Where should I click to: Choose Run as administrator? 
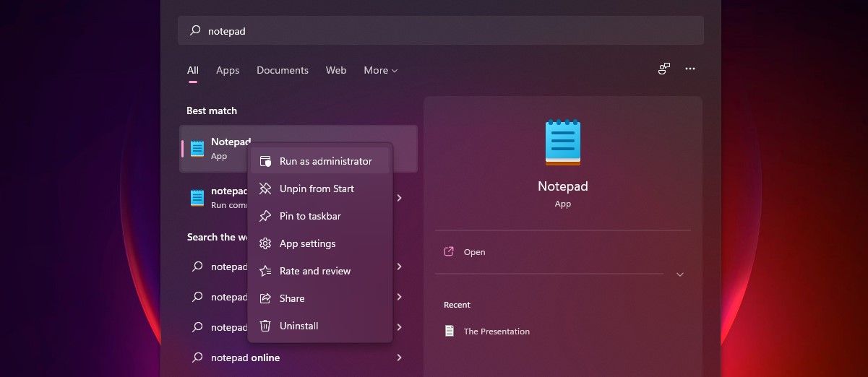coord(320,161)
